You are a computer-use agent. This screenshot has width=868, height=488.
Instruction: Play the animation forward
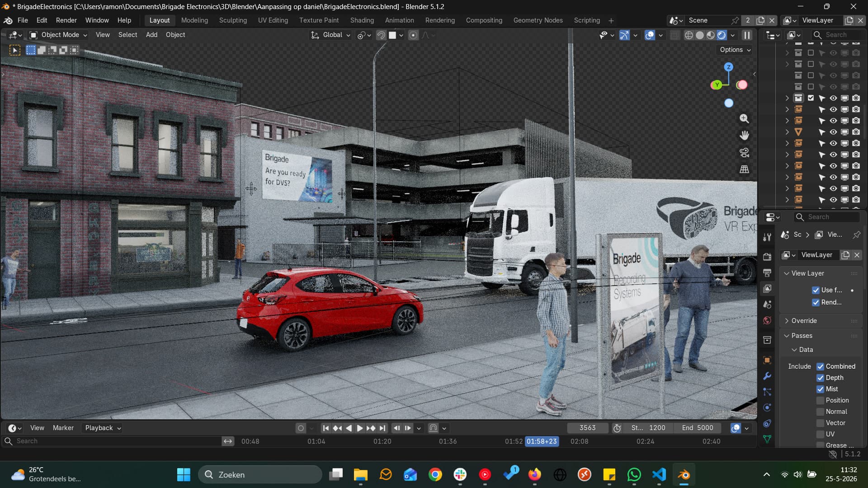point(359,428)
